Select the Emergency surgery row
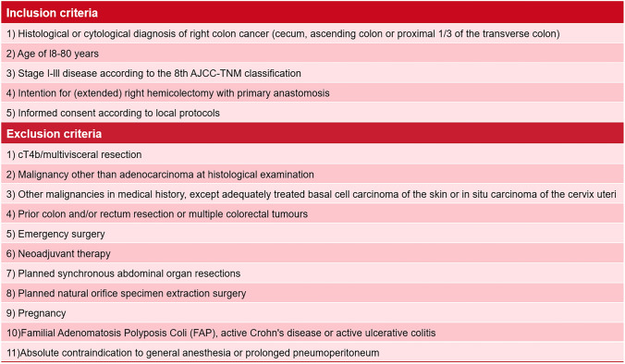The width and height of the screenshot is (625, 364). click(x=312, y=234)
